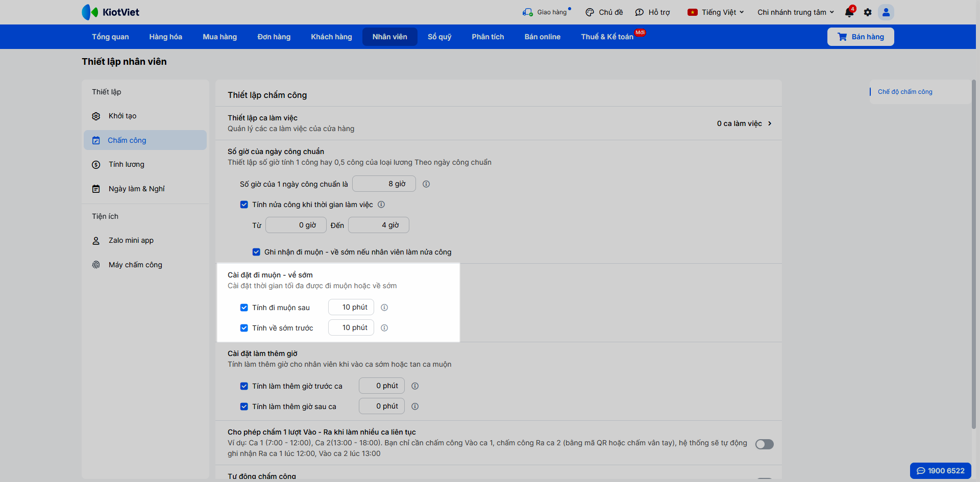Edit early leave 10 phút field
This screenshot has width=980, height=482.
tap(351, 328)
